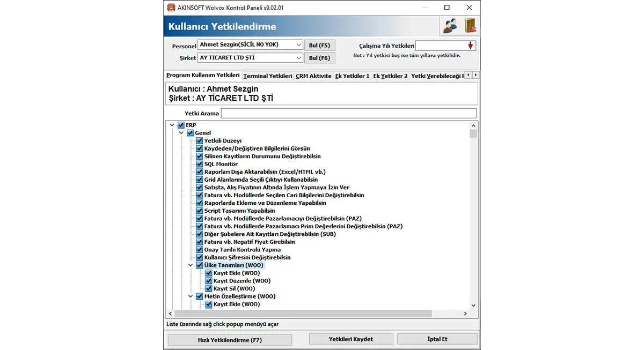Uncheck Onay Tarihi Kontrolü Yapma
Viewport: 644px width, 350px height.
[200, 250]
